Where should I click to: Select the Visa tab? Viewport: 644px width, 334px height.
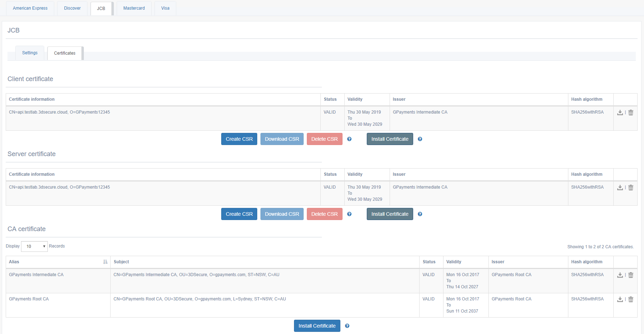165,8
